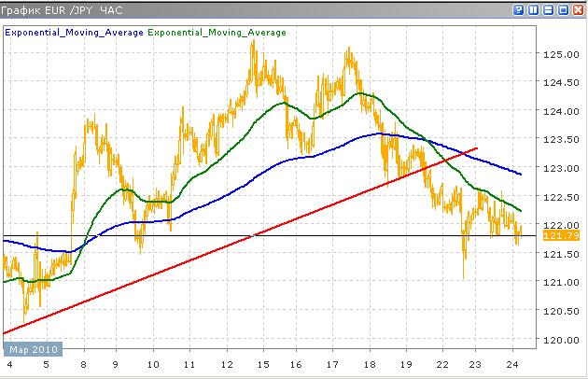Screen dimensions: 588x379
Task: Click the 125.00 price axis label
Action: pos(557,54)
